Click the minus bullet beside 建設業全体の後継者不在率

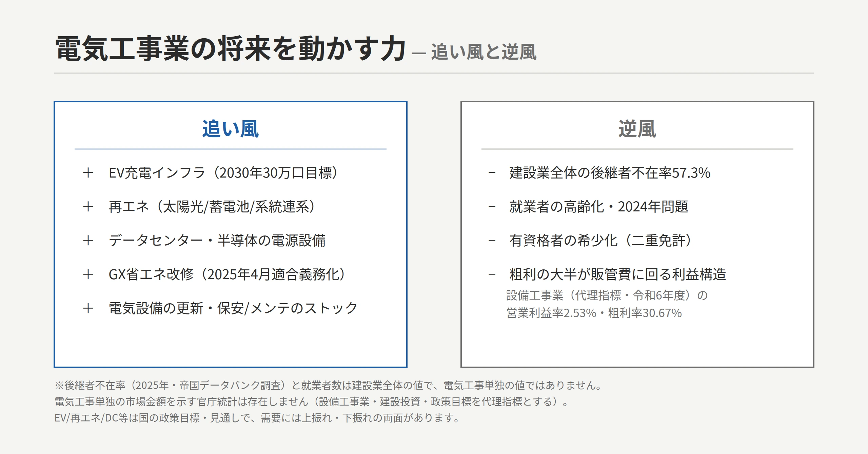click(x=492, y=173)
